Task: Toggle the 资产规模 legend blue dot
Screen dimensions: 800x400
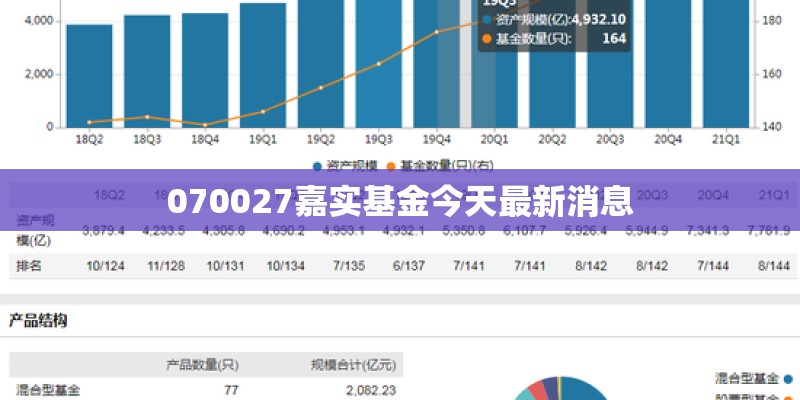Action: (317, 165)
